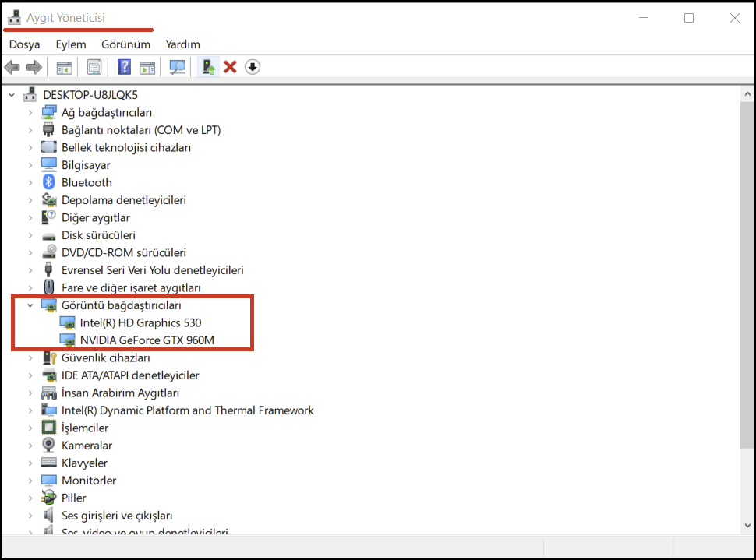Expand the Diğer aygıtlar category

[30, 217]
